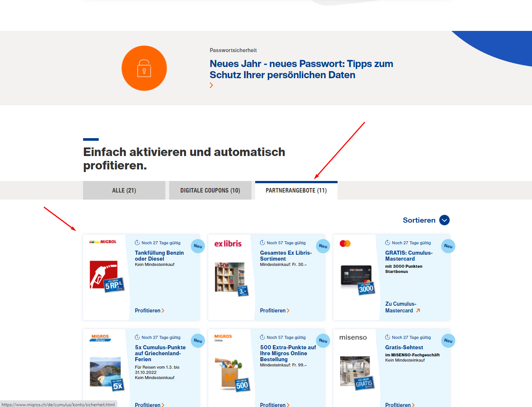Open the Neues Jahr - neues Passwort headline
Image resolution: width=532 pixels, height=407 pixels.
(301, 69)
